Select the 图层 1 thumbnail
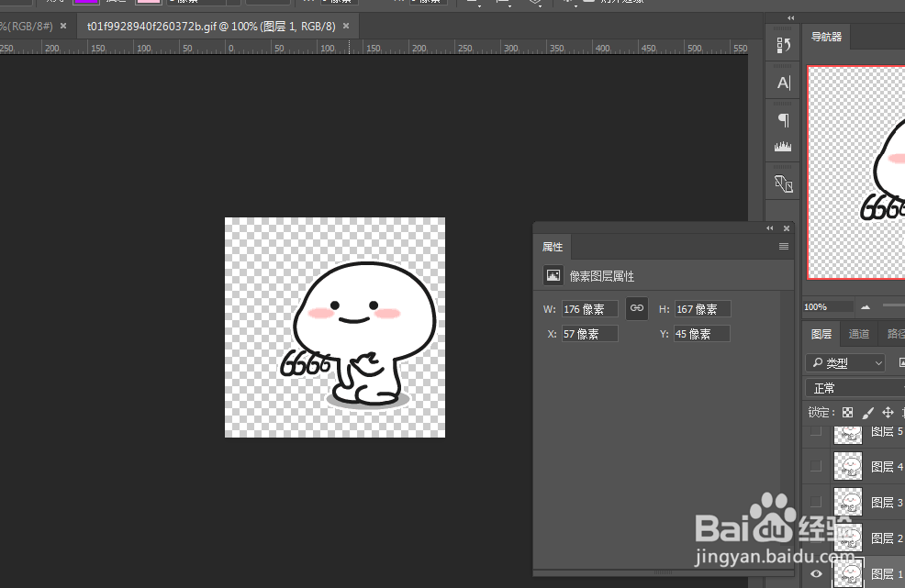905x588 pixels. tap(849, 573)
